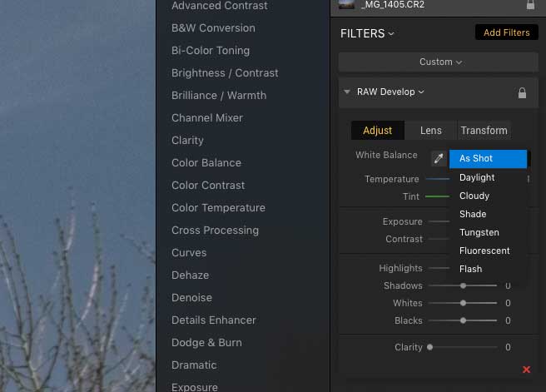Click the Shadows label
This screenshot has width=546, height=392.
coord(403,285)
